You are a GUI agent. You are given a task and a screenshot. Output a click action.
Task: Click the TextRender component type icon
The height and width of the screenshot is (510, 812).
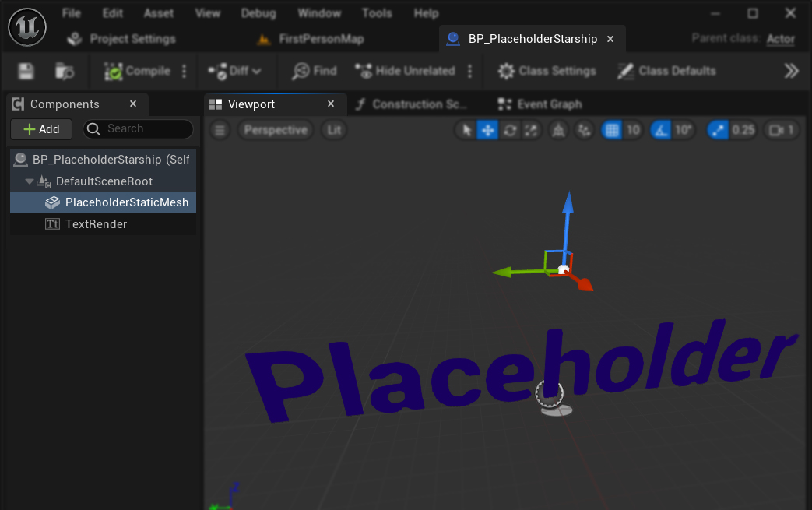[x=52, y=224]
